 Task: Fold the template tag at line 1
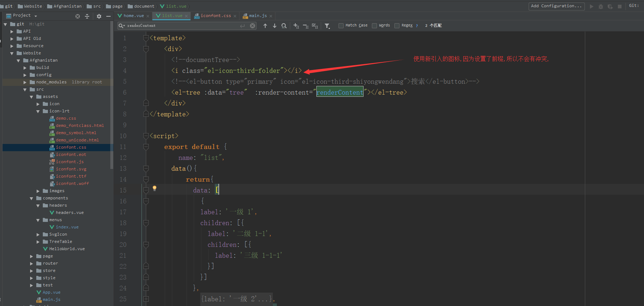coord(146,38)
